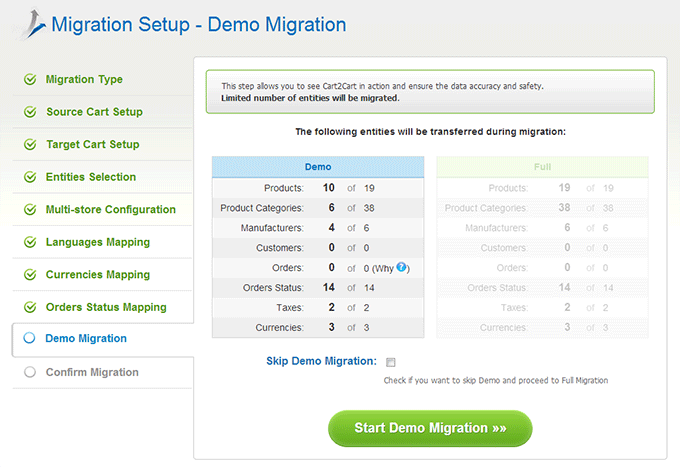Click the green checkmark icon beside Languages Mapping
680x467 pixels.
pos(30,242)
